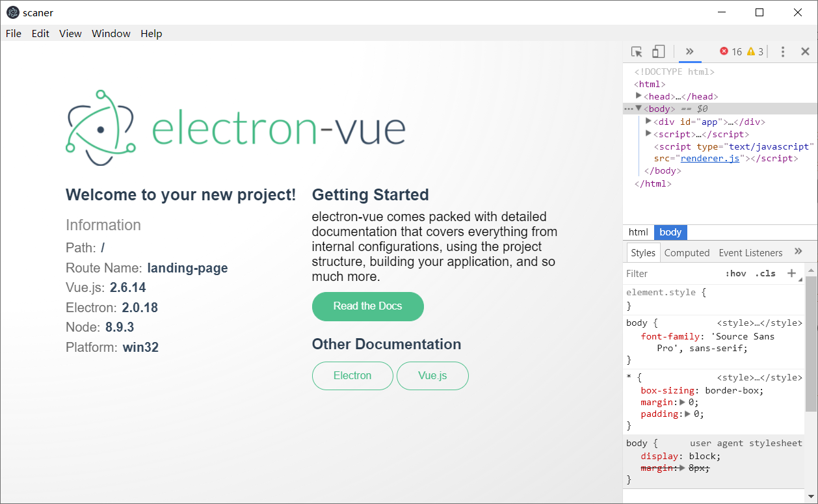Open the 16 errors indicator
818x504 pixels.
tap(731, 52)
